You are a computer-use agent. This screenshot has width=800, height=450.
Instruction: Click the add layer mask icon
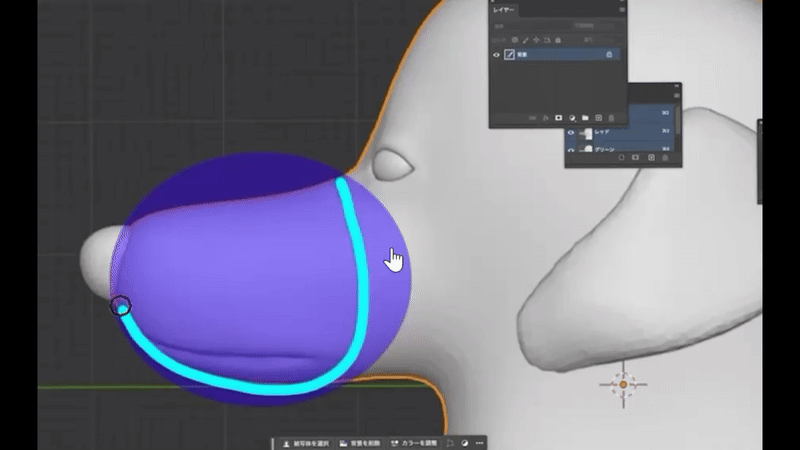click(558, 117)
